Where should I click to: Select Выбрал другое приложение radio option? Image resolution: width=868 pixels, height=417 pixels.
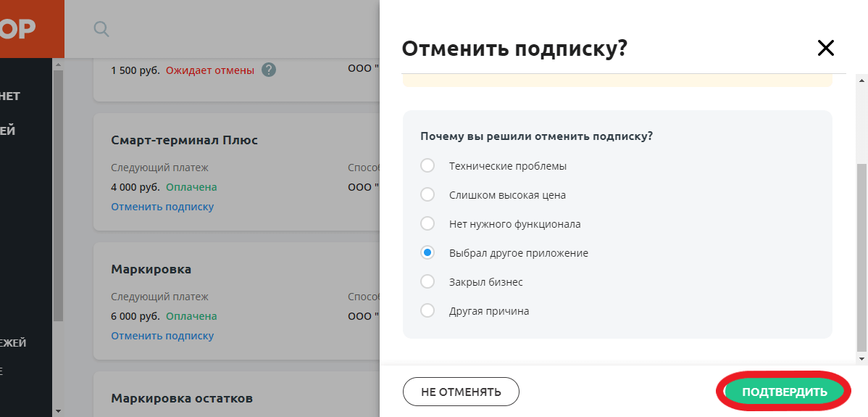(x=427, y=252)
